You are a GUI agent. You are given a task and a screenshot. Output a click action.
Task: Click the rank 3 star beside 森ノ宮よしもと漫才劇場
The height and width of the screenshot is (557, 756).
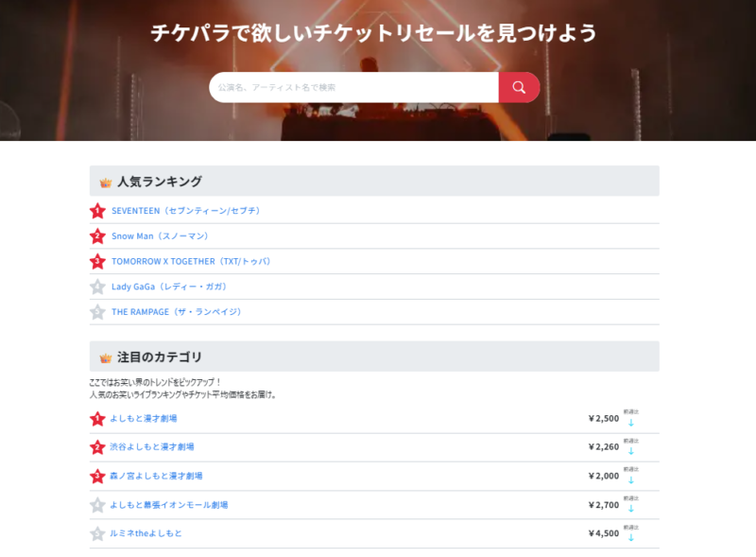pos(97,476)
